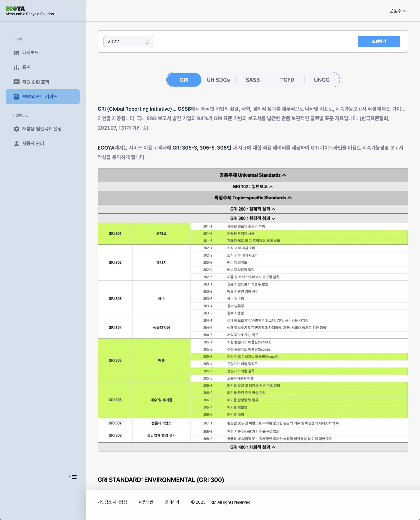Click the GRI 301 cell
Viewport: 420px width, 520px height.
point(115,234)
